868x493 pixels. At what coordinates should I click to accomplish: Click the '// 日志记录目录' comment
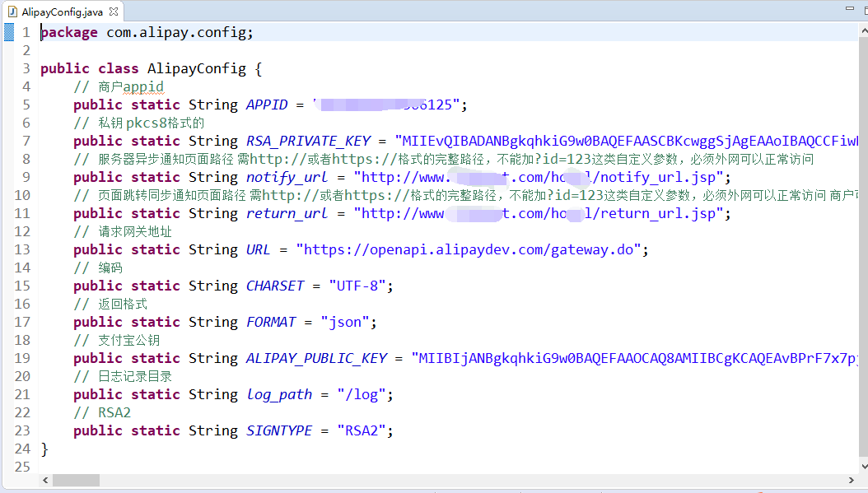123,377
